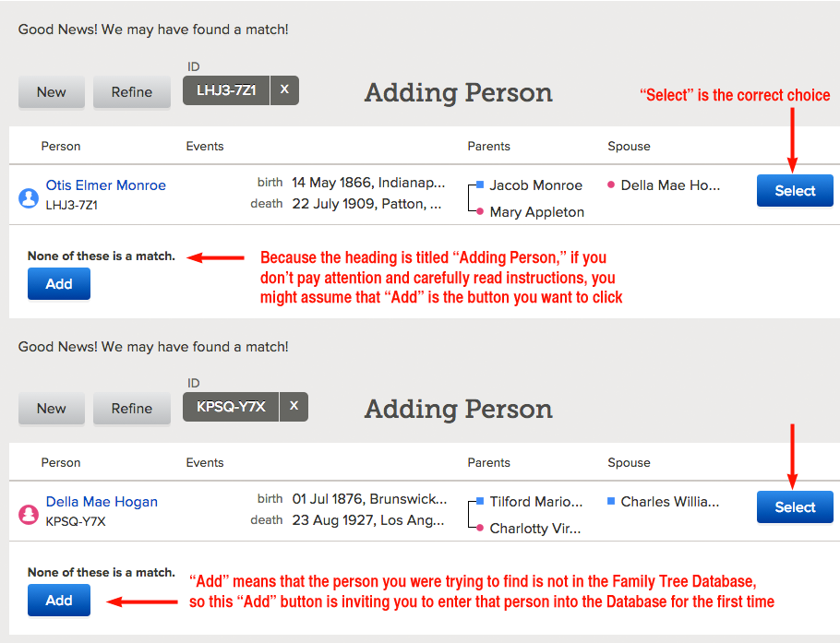Viewport: 840px width, 643px height.
Task: Click the pink dot icon beside Della Mae Ho...
Action: click(x=611, y=185)
